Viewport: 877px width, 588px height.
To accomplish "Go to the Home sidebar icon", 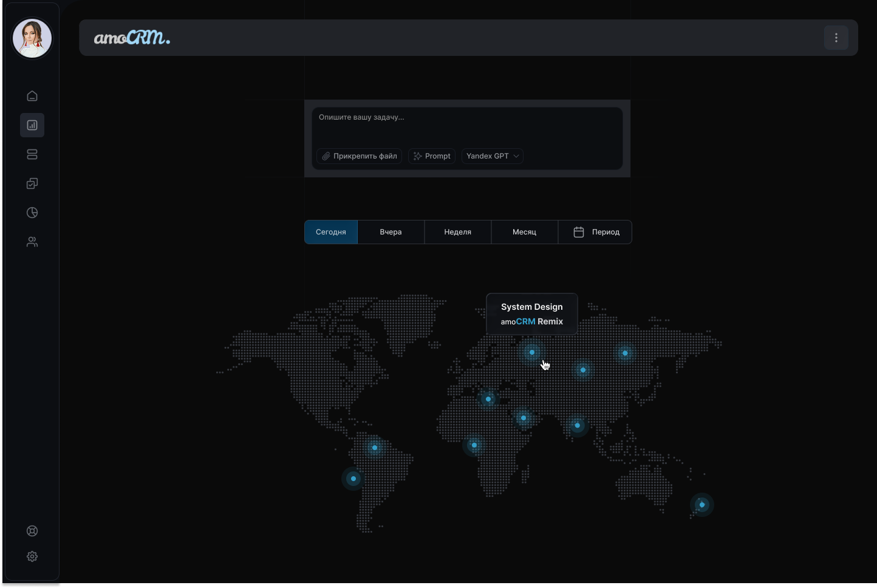I will pyautogui.click(x=32, y=96).
